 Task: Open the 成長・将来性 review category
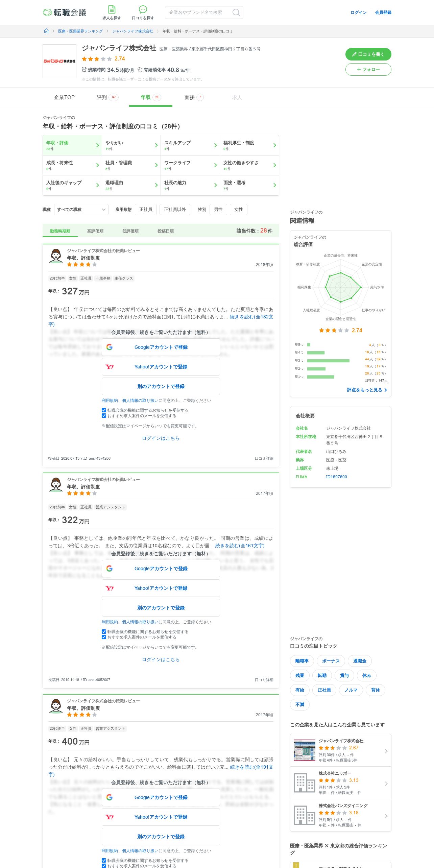pos(72,165)
